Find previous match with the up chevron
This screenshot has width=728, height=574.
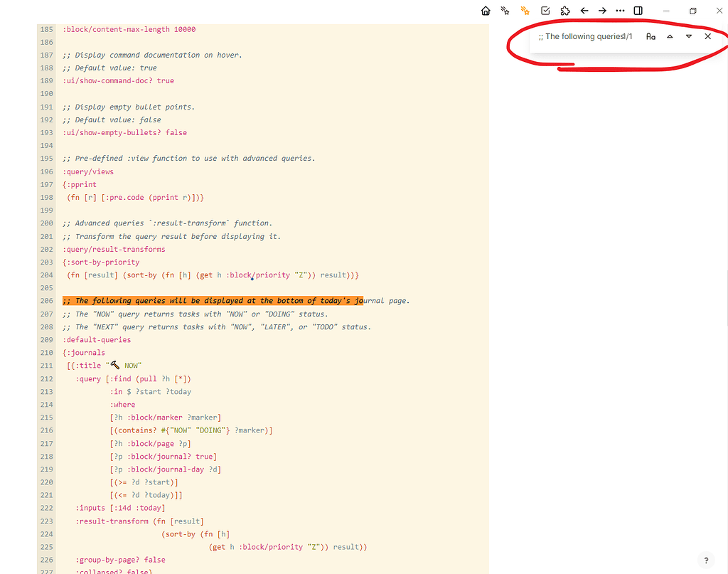[669, 36]
